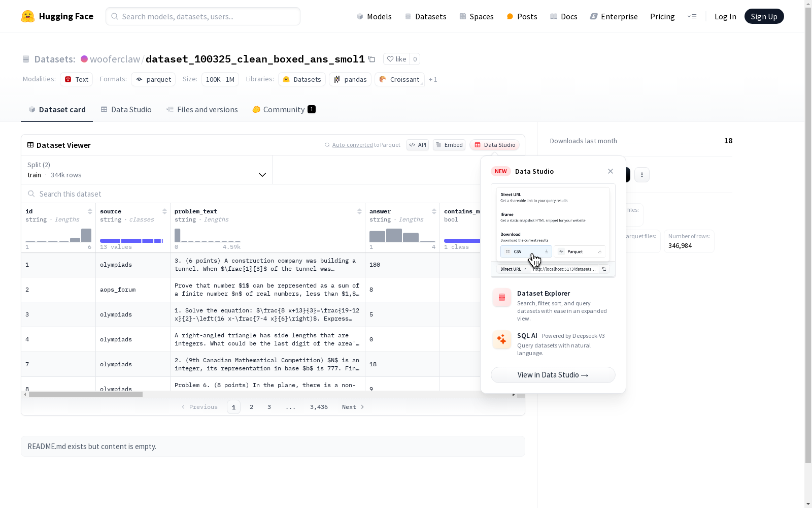
Task: Click the 100K - 1M size tag
Action: (220, 79)
